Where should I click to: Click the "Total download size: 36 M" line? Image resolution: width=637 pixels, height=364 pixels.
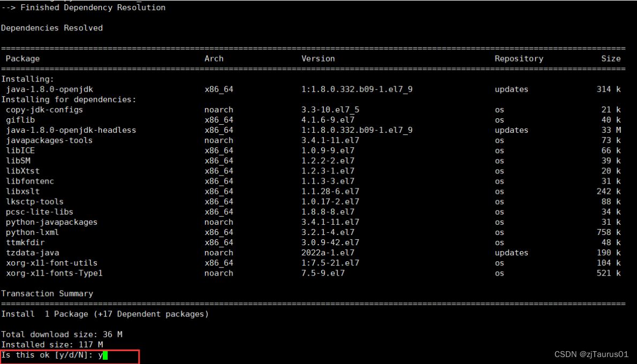click(x=62, y=335)
